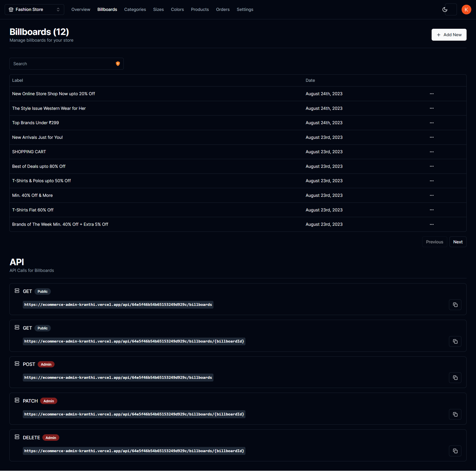The image size is (476, 471).
Task: Copy the POST billboards endpoint URL
Action: [x=455, y=378]
